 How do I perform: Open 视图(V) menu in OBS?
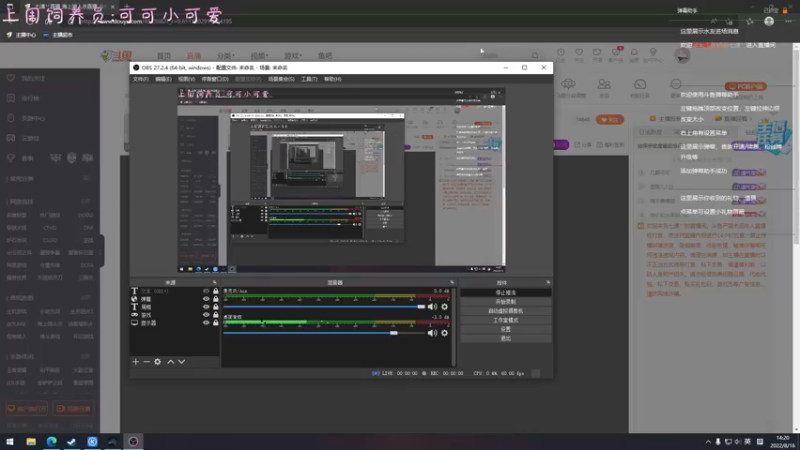click(x=186, y=79)
